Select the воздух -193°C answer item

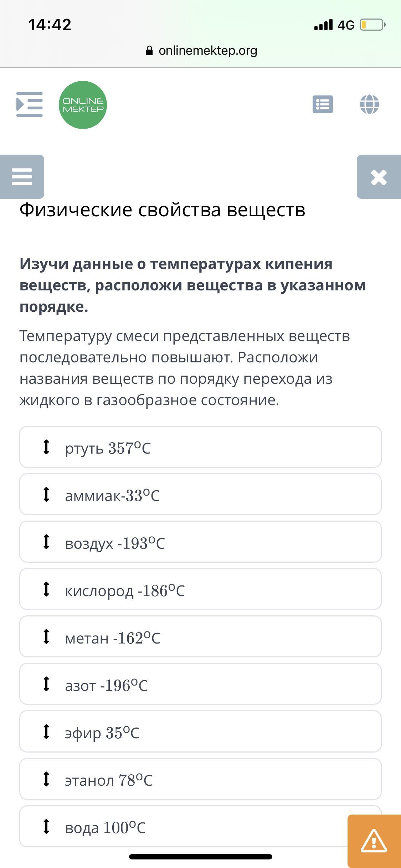pyautogui.click(x=200, y=542)
